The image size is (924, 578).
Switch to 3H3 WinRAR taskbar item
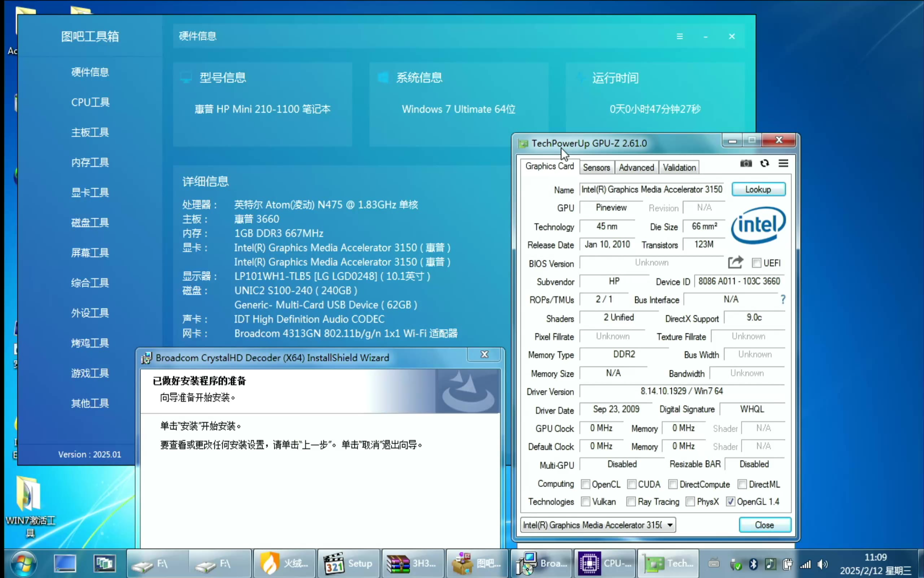[x=413, y=563]
